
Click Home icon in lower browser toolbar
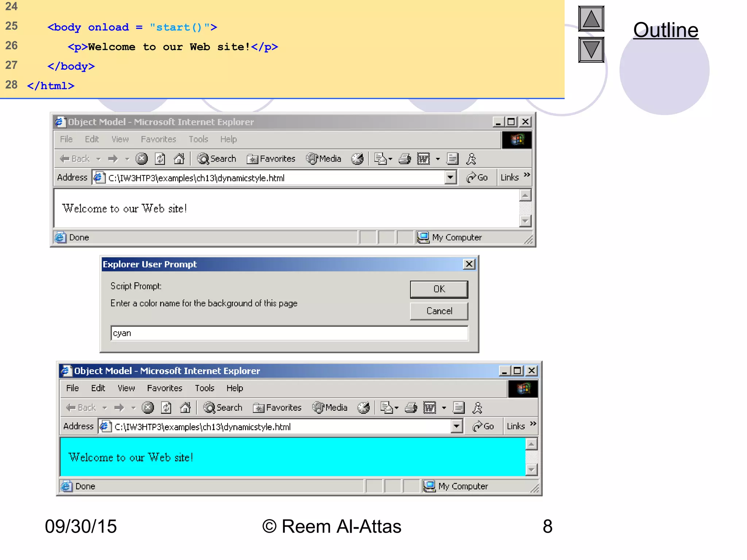pyautogui.click(x=185, y=408)
